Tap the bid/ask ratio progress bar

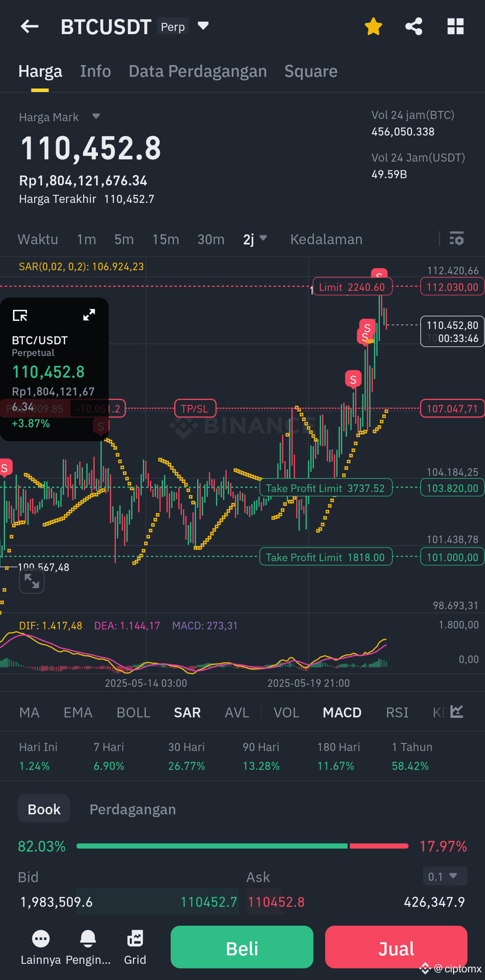pos(242,846)
